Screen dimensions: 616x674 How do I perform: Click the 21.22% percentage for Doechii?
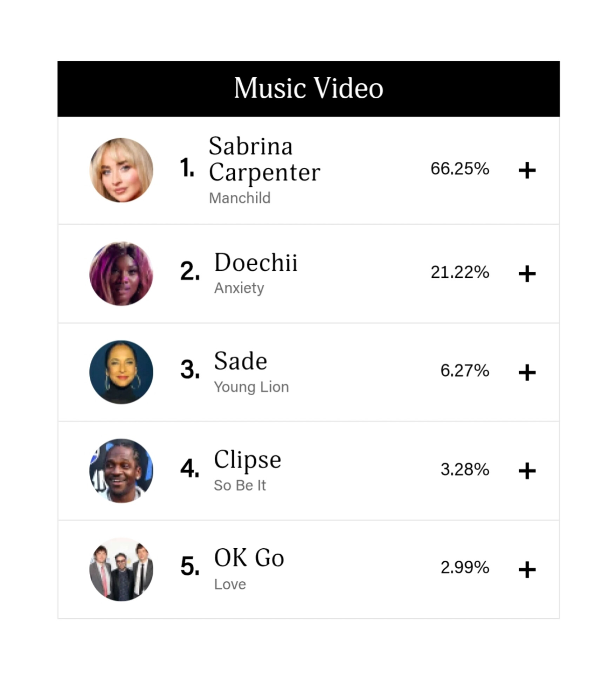(460, 272)
